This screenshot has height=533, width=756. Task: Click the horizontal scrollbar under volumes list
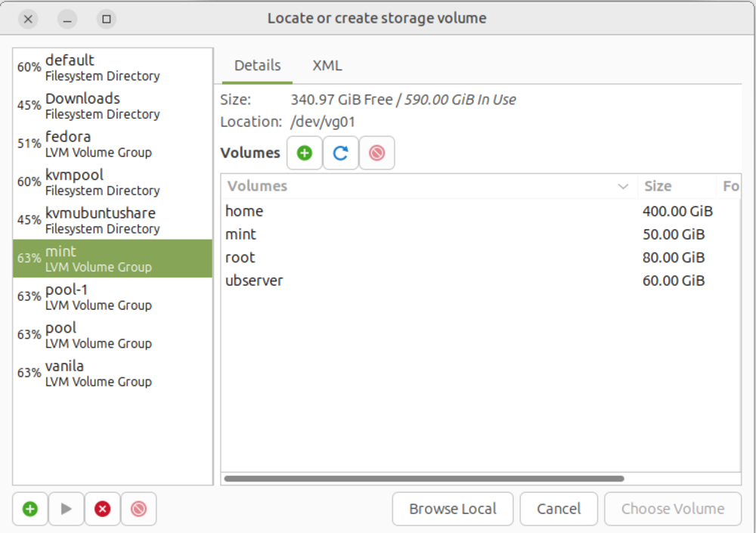click(x=423, y=479)
